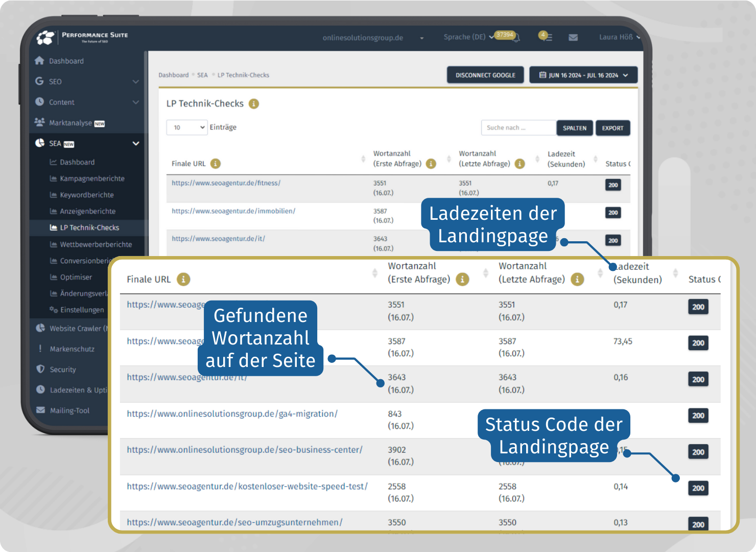Viewport: 756px width, 552px height.
Task: Click the 73,45 Ladezeit value in enlarged panel
Action: pyautogui.click(x=623, y=341)
